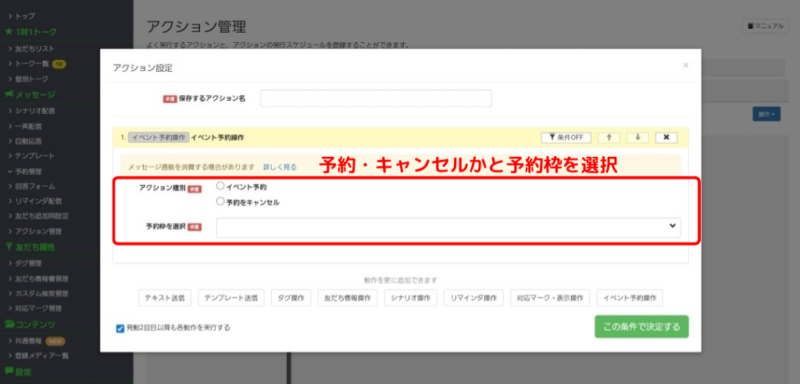This screenshot has height=384, width=800.
Task: Close the アクション設定 dialog with the ×
Action: 685,65
